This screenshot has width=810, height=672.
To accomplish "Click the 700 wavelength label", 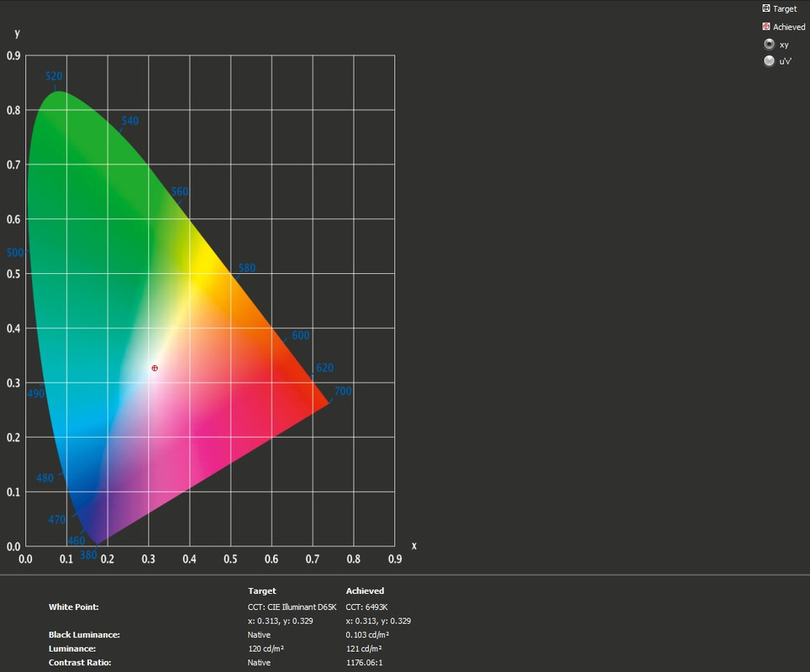I will click(343, 391).
